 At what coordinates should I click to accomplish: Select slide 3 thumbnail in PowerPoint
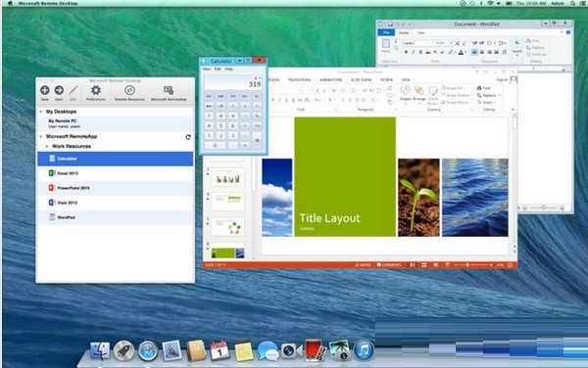pos(227,176)
